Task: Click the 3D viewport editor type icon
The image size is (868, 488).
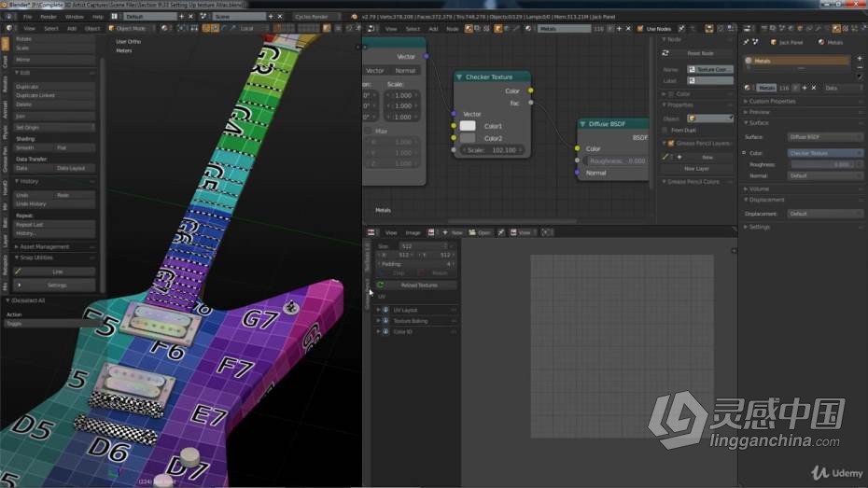Action: point(8,28)
